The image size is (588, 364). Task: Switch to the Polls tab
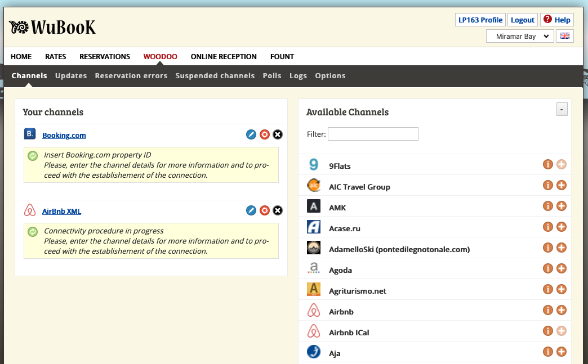coord(272,75)
